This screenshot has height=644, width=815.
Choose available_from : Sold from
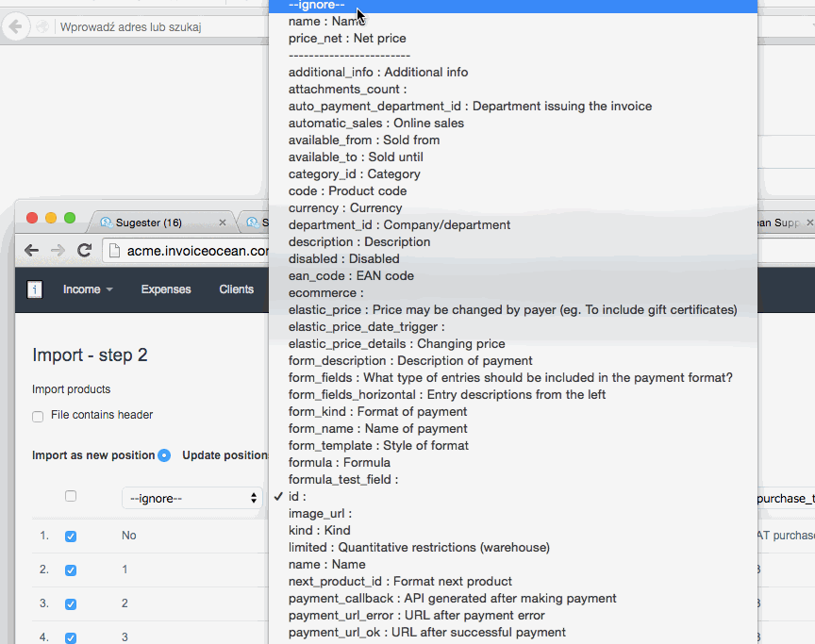click(x=513, y=140)
